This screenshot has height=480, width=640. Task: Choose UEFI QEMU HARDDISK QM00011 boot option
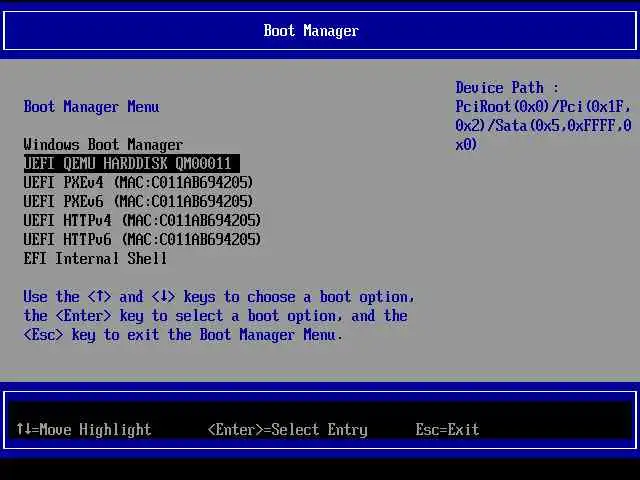pyautogui.click(x=131, y=163)
